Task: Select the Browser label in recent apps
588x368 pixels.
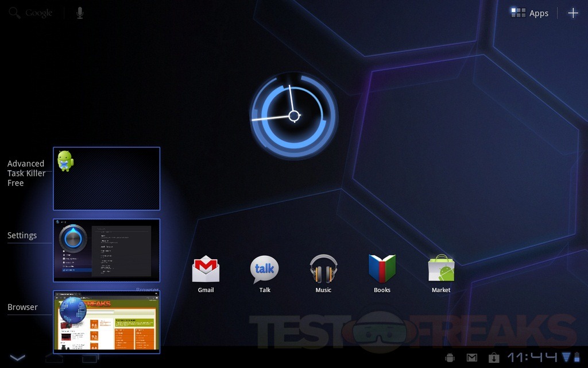Action: click(22, 307)
